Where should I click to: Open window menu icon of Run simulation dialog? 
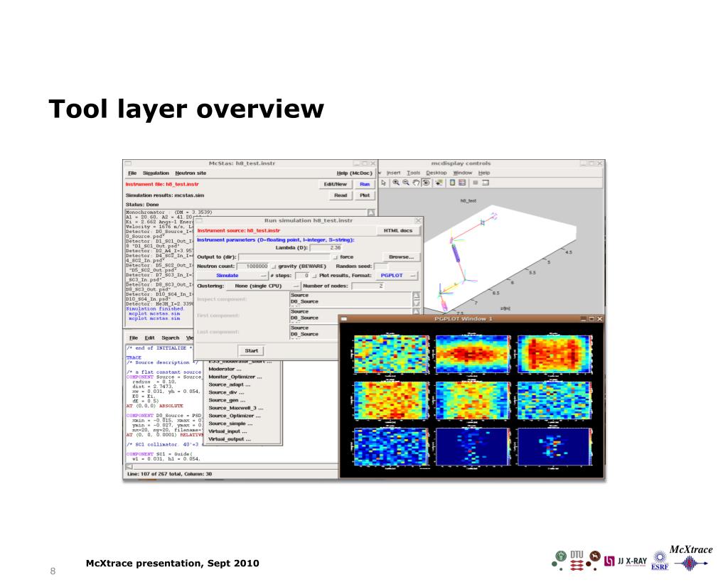pos(199,220)
